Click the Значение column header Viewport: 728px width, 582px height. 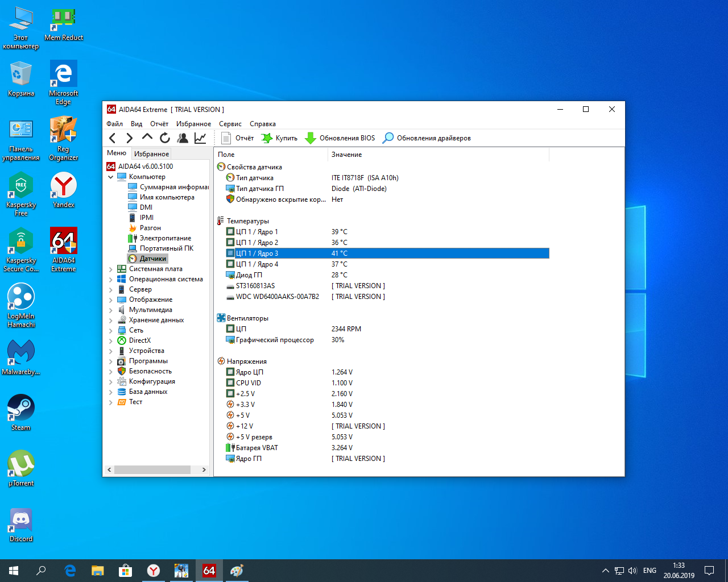[x=439, y=155]
